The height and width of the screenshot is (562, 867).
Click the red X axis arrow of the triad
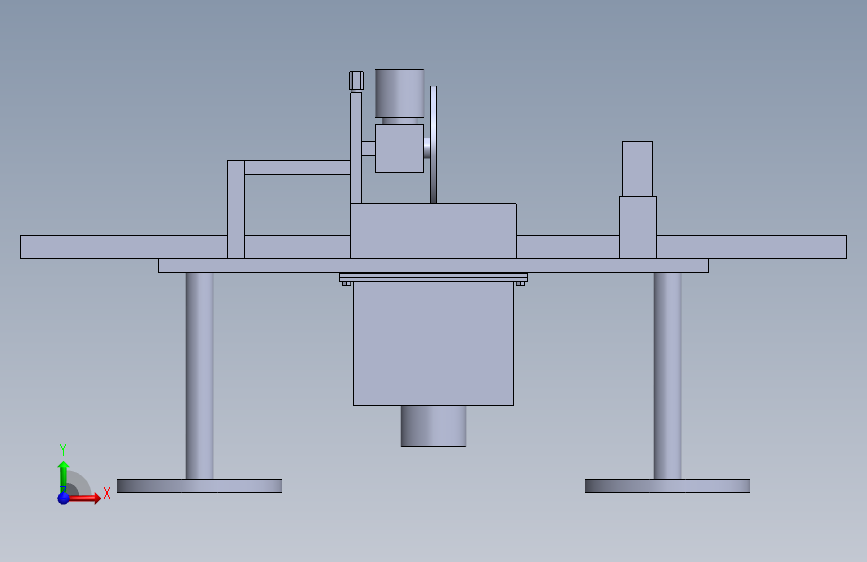[85, 498]
